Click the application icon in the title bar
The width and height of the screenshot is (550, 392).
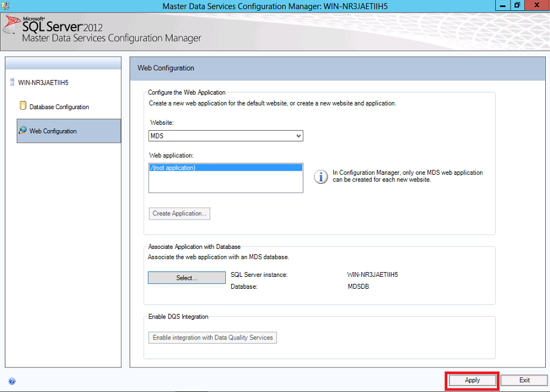pyautogui.click(x=5, y=5)
